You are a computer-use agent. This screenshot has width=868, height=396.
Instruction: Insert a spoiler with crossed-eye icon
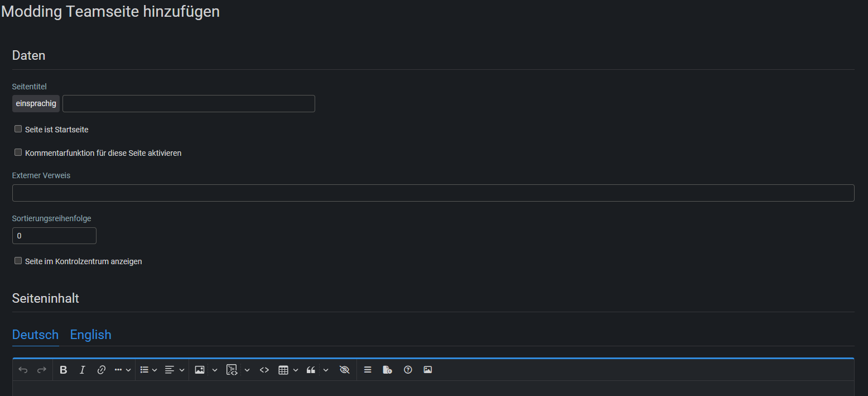pos(344,370)
